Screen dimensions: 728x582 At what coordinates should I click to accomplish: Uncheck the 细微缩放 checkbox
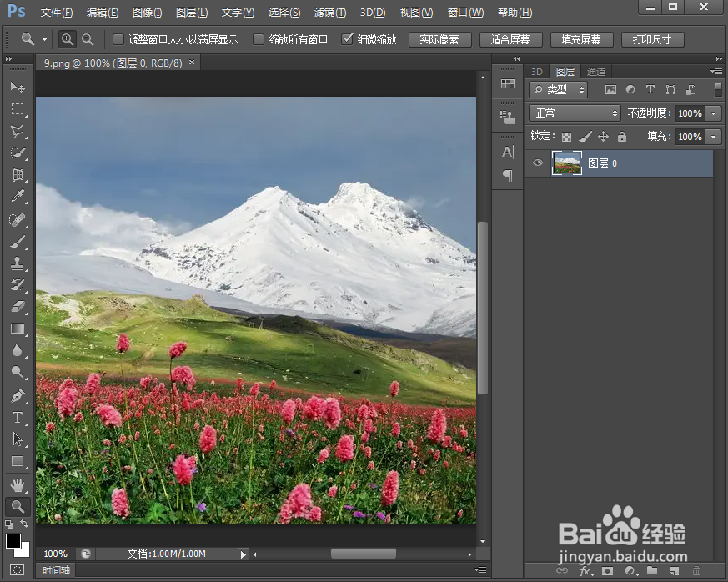(x=347, y=39)
